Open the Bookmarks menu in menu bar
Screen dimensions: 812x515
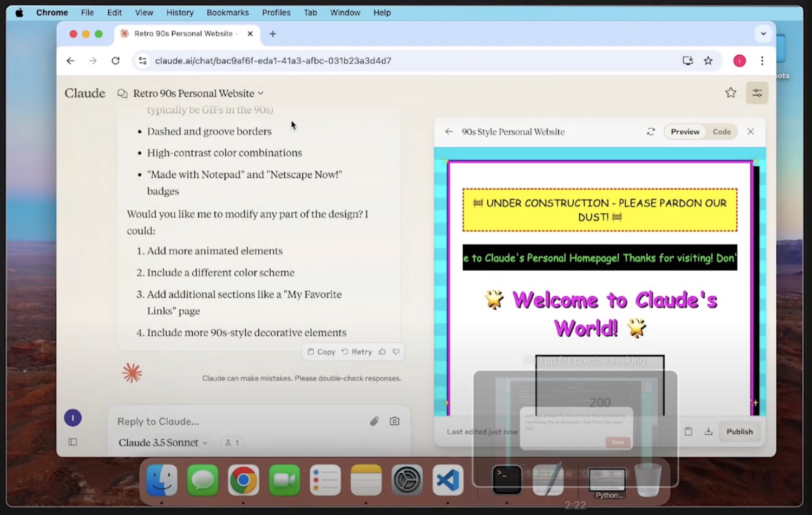(x=227, y=12)
